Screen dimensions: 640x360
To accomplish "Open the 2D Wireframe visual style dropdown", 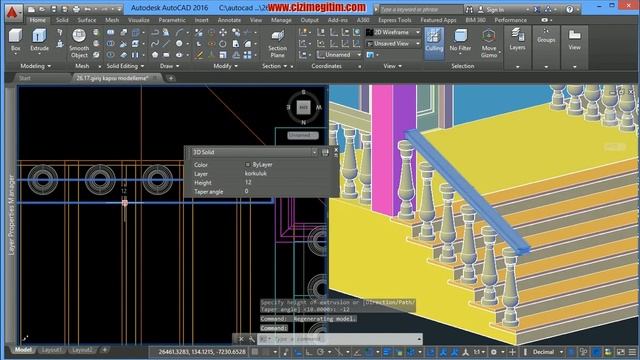I will click(393, 32).
